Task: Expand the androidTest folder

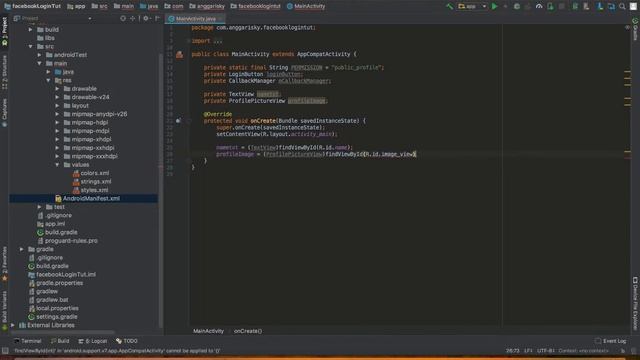Action: [40, 55]
